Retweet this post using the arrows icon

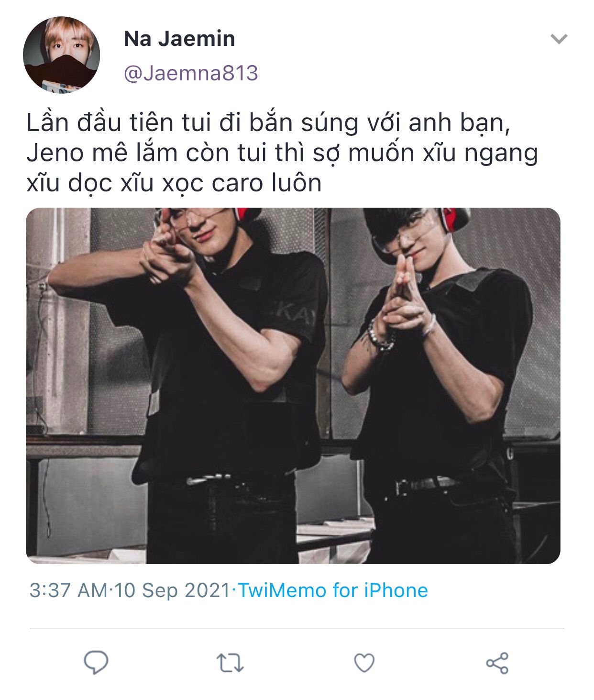[230, 663]
